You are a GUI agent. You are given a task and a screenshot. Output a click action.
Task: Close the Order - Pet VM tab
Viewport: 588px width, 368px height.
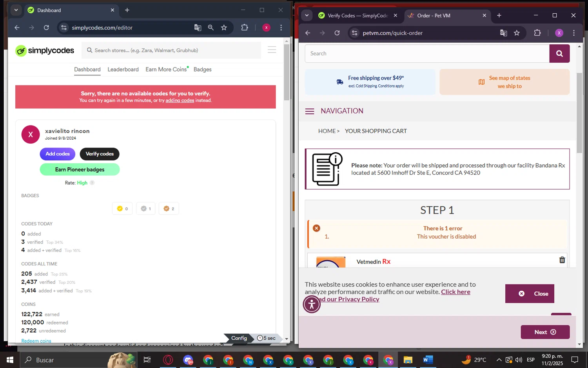click(485, 16)
